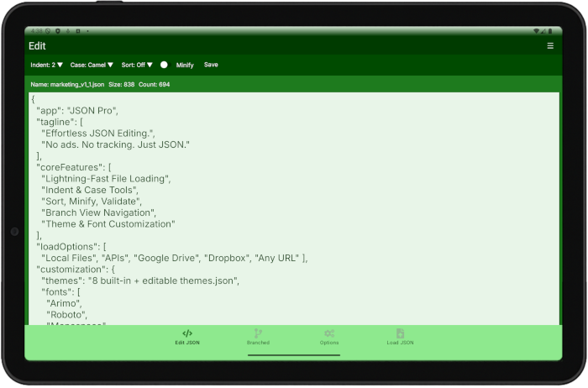Toggle the Minify switch
This screenshot has width=588, height=388.
(165, 65)
